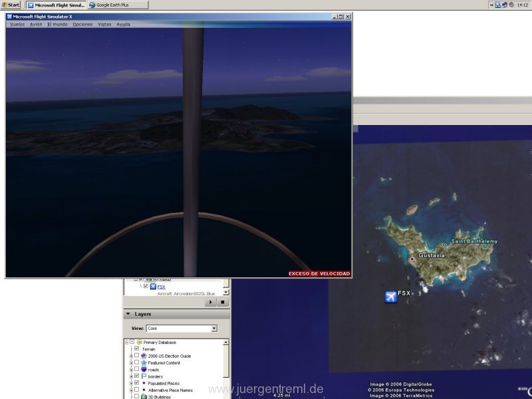
Task: Expand the borders tree node
Action: (131, 376)
